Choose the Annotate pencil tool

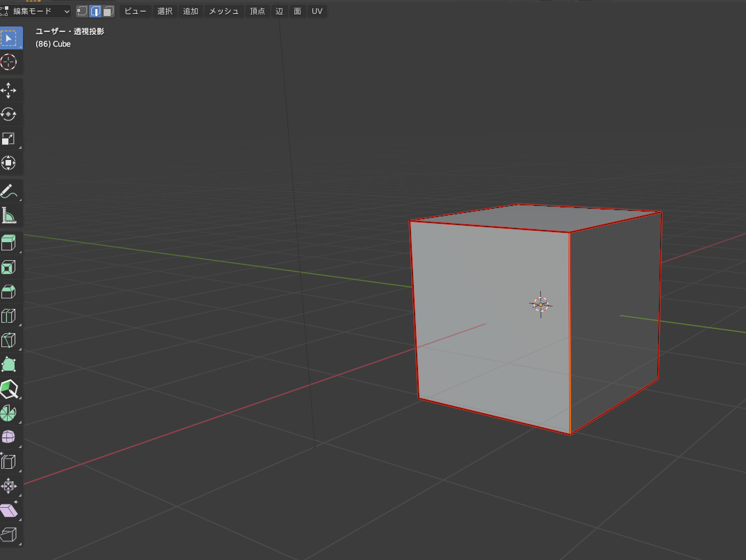(9, 191)
